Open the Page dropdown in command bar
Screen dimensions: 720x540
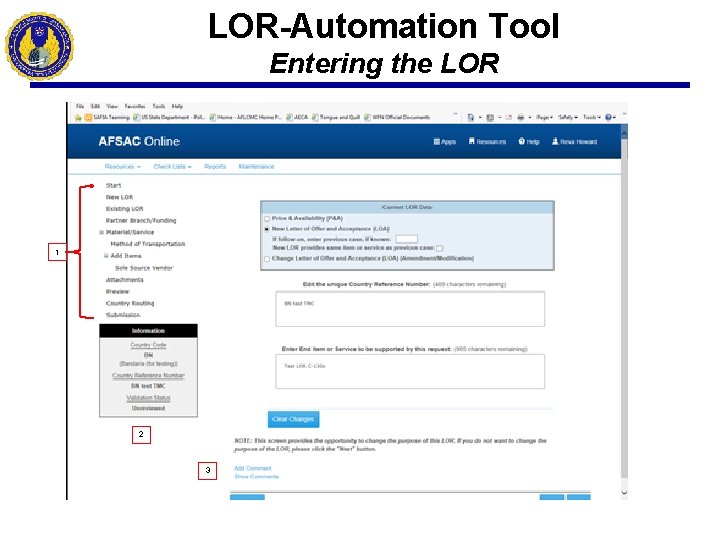pyautogui.click(x=545, y=118)
